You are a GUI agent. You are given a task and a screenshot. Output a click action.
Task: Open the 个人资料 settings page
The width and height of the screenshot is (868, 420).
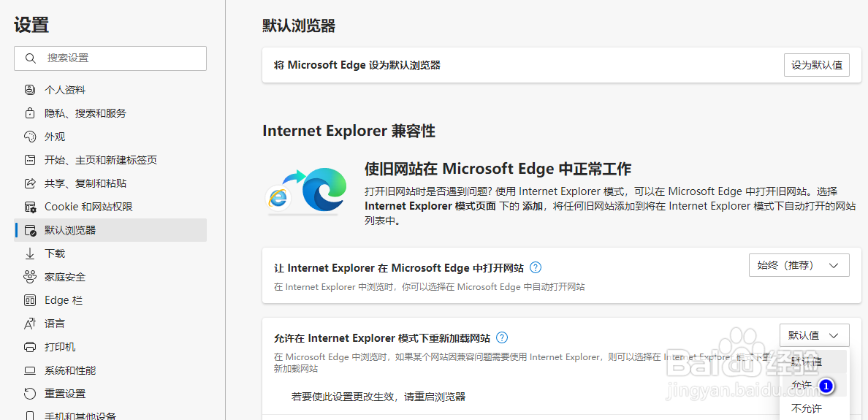(110, 90)
